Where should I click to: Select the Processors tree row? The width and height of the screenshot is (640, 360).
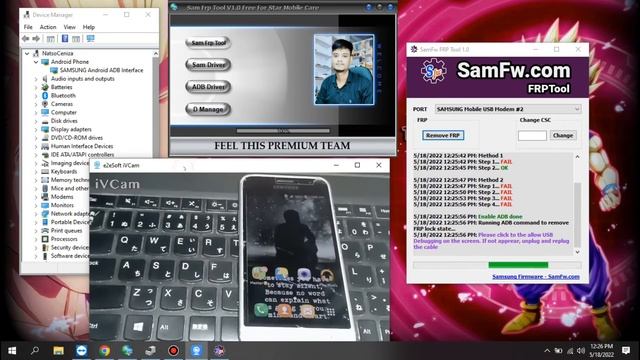(x=64, y=239)
